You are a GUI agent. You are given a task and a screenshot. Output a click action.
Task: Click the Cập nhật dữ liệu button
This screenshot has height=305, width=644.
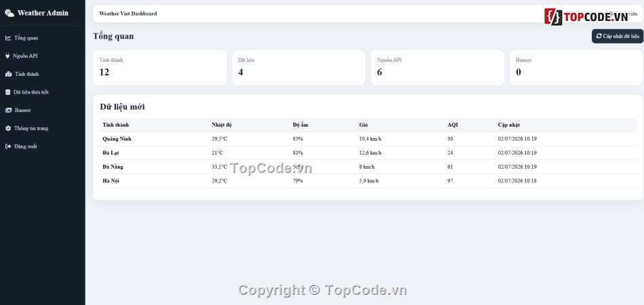[618, 36]
